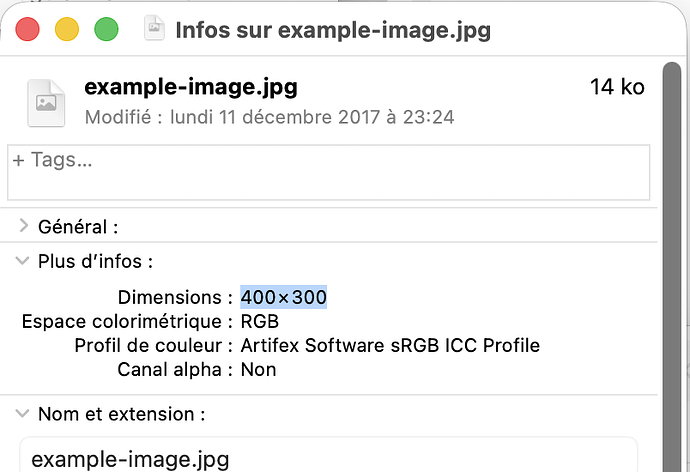This screenshot has width=690, height=472.
Task: Click the Canal alpha Non value
Action: pyautogui.click(x=259, y=370)
